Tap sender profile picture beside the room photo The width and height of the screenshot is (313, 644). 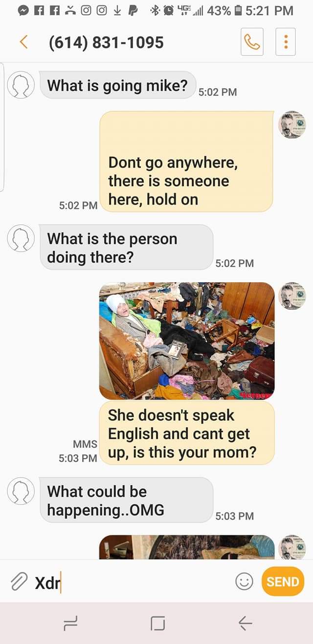(x=292, y=296)
